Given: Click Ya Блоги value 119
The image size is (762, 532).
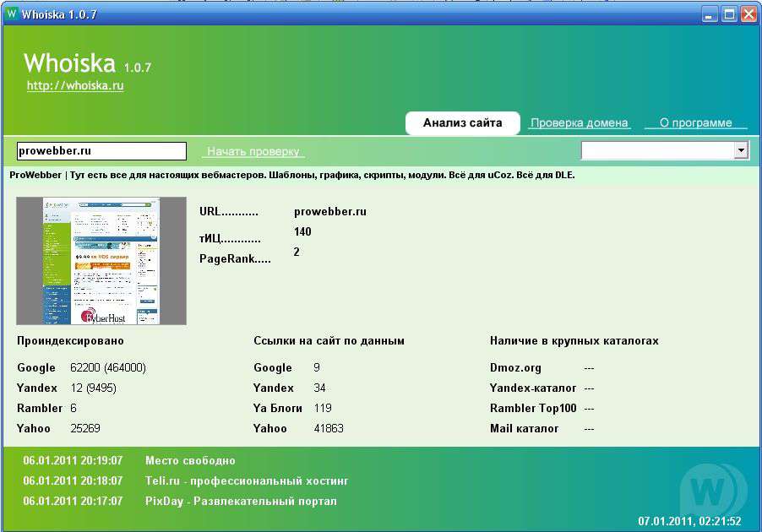Looking at the screenshot, I should pyautogui.click(x=323, y=408).
